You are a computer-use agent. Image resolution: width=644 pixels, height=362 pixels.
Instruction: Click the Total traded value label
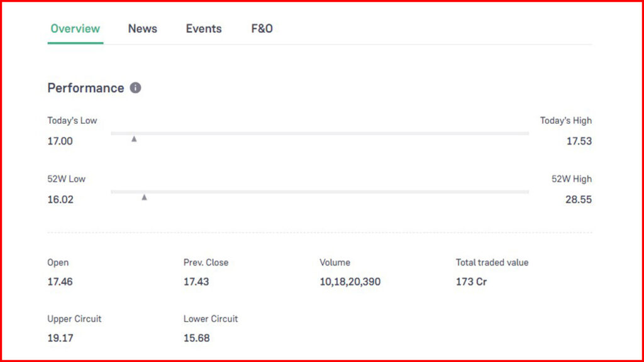click(x=492, y=263)
